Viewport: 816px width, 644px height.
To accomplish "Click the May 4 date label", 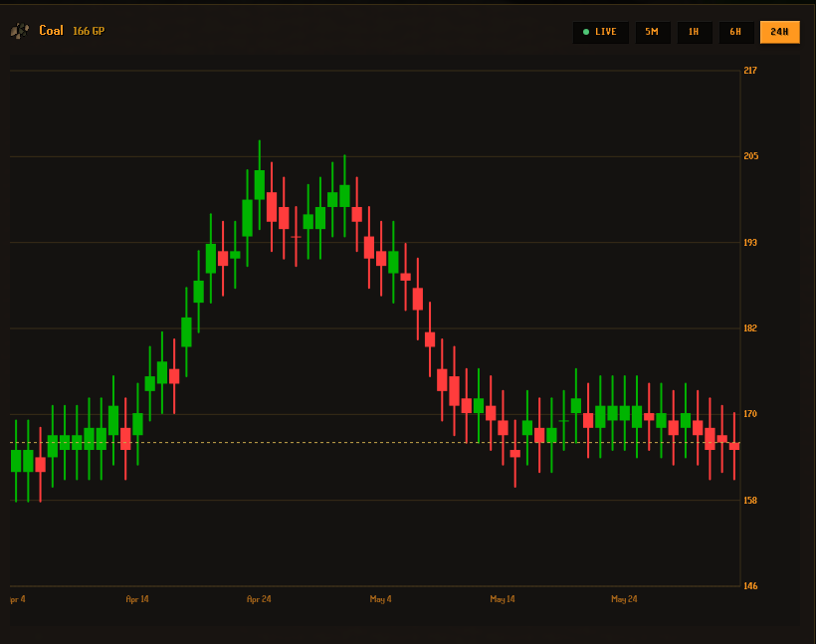I will pos(380,599).
